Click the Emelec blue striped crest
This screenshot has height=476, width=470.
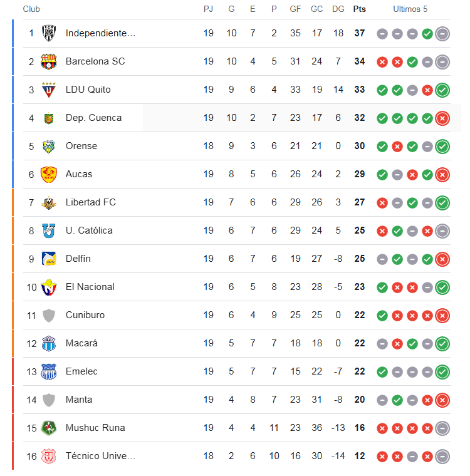click(49, 372)
